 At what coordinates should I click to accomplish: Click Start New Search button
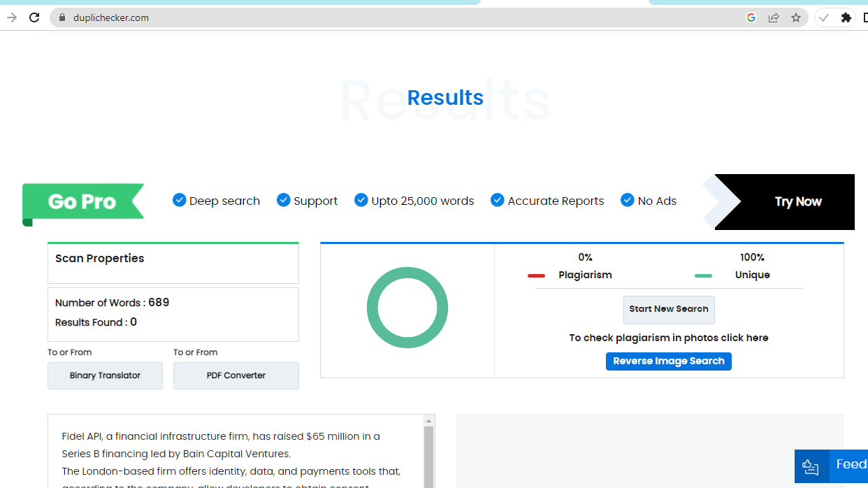pyautogui.click(x=669, y=310)
